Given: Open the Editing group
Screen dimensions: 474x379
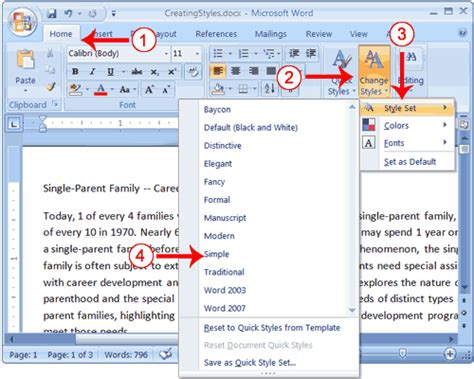Looking at the screenshot, I should point(410,71).
